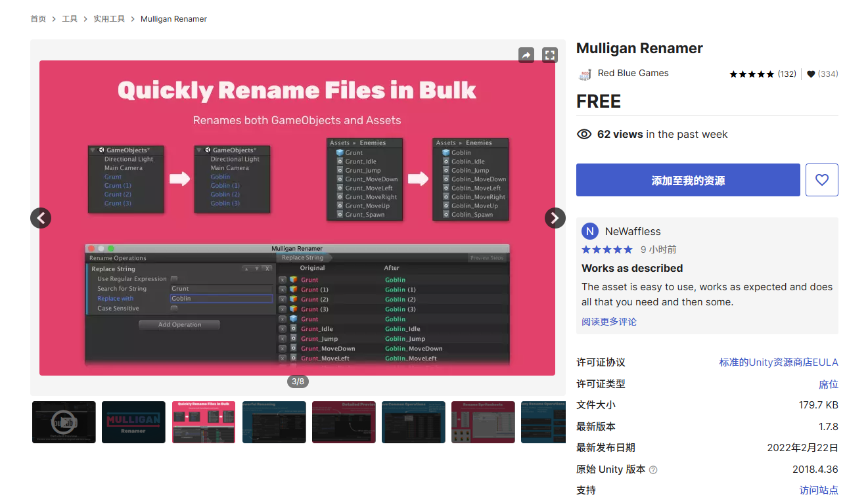868x503 pixels.
Task: Select the Quickly Rename Files in Bulk thumbnail
Action: pos(204,422)
